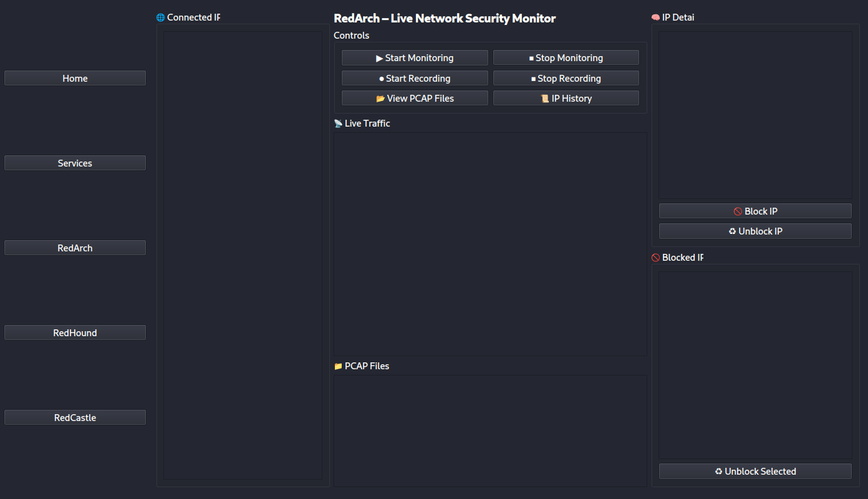Click the Block IP button
868x499 pixels.
coord(755,211)
